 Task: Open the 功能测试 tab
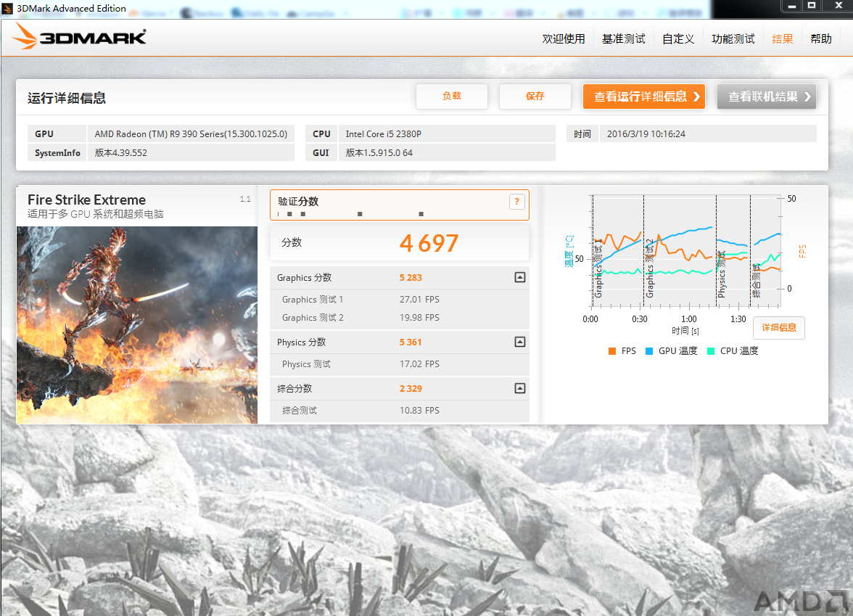pos(733,38)
